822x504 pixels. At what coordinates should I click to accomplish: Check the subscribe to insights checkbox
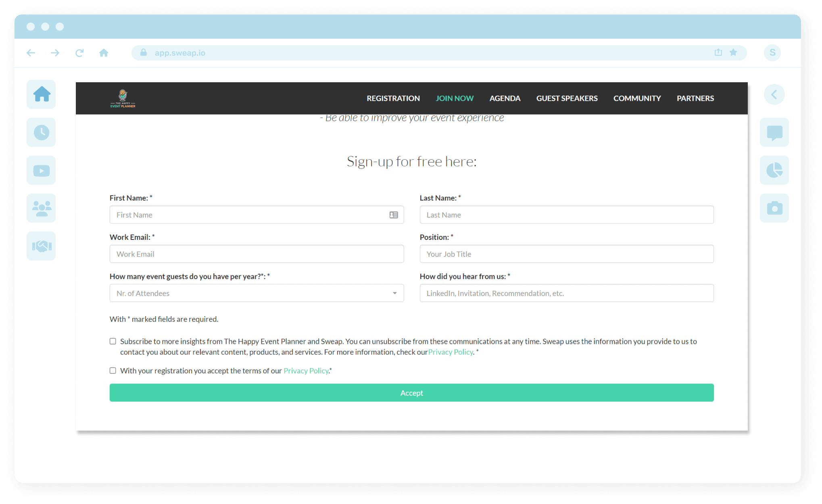pos(113,341)
